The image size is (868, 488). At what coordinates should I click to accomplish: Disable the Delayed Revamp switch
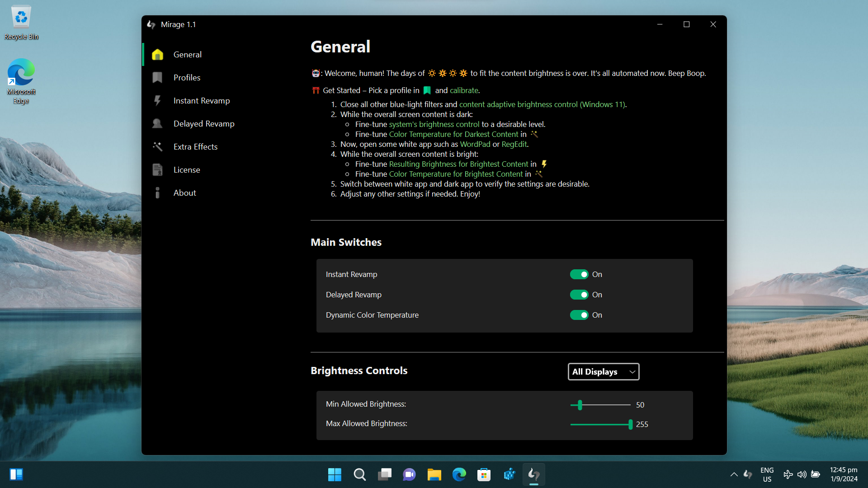point(580,295)
